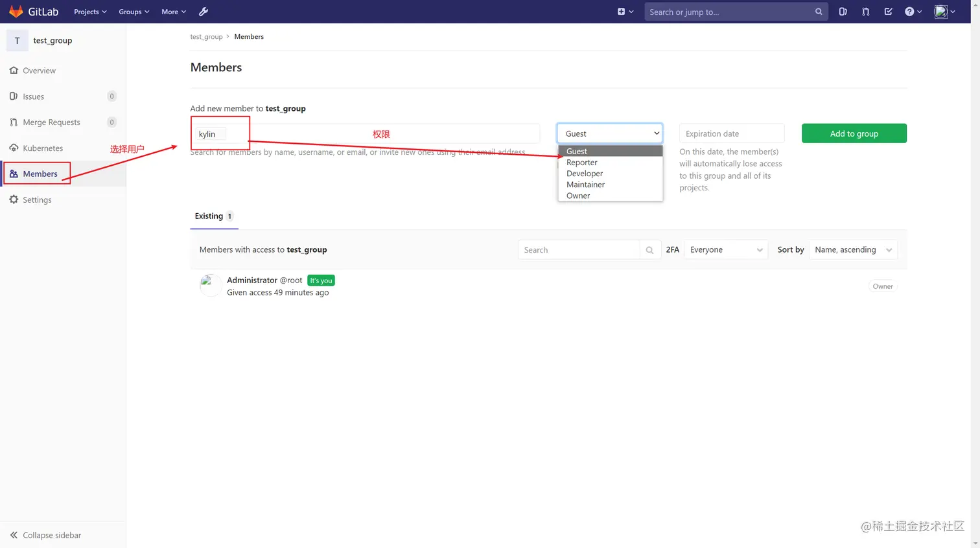Select Developer role option
This screenshot has width=980, height=548.
611,174
